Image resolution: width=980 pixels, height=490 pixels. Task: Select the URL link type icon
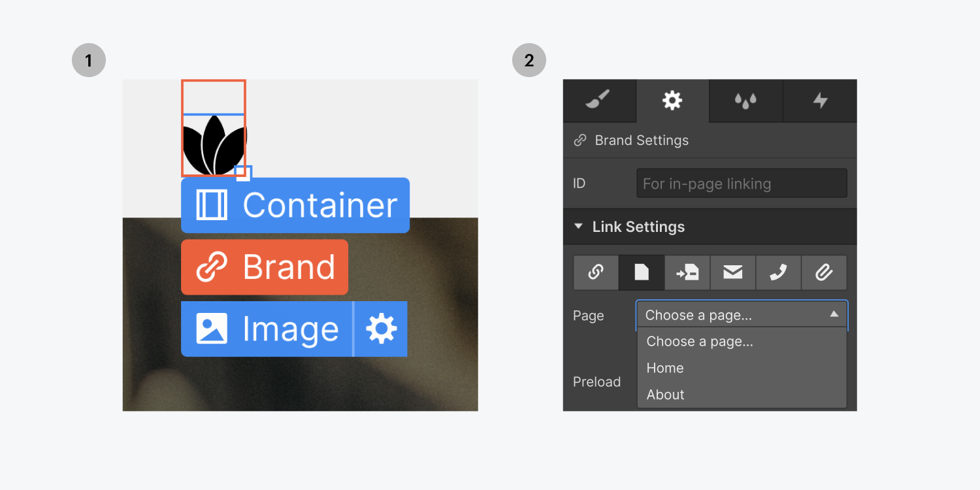pyautogui.click(x=595, y=272)
